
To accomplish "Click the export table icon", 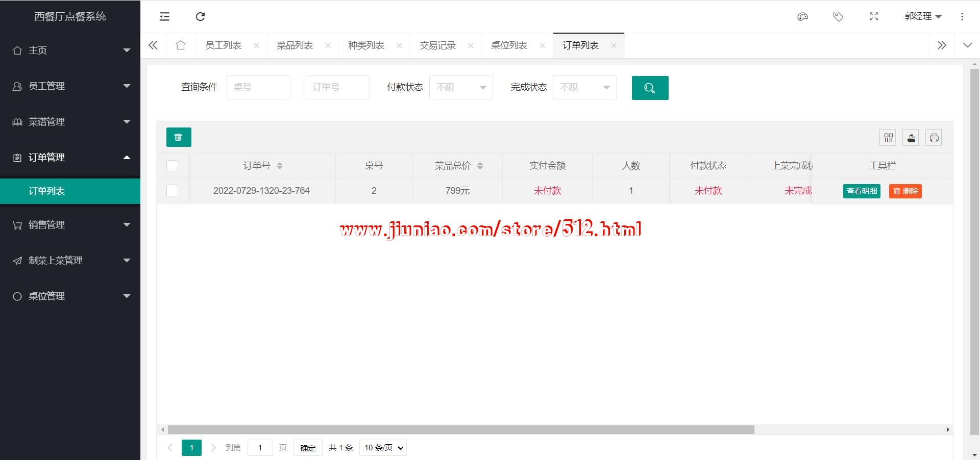I will (911, 138).
